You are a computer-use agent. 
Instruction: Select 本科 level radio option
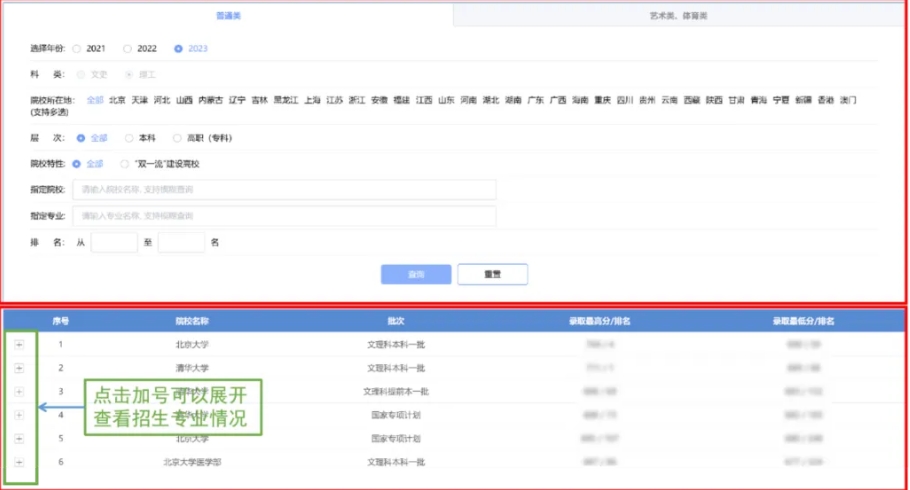click(x=129, y=138)
